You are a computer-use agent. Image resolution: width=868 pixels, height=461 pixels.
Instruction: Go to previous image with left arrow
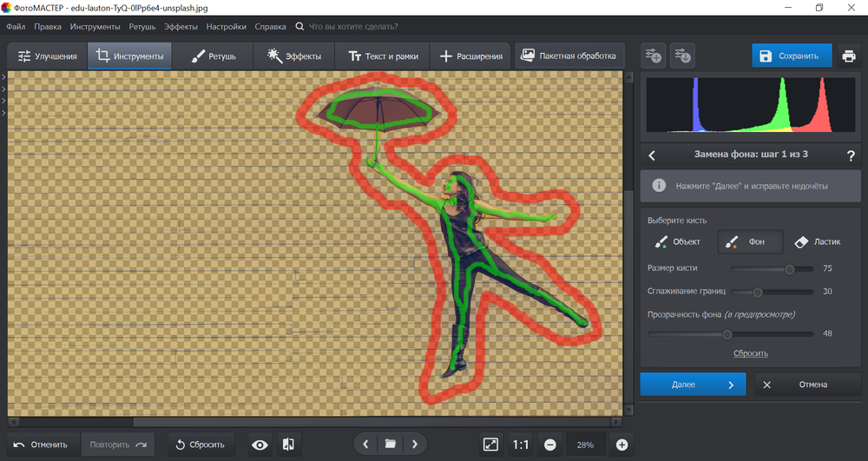(365, 445)
